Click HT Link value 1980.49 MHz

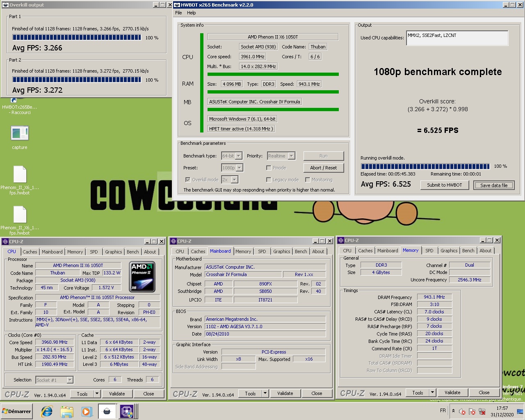pyautogui.click(x=55, y=364)
